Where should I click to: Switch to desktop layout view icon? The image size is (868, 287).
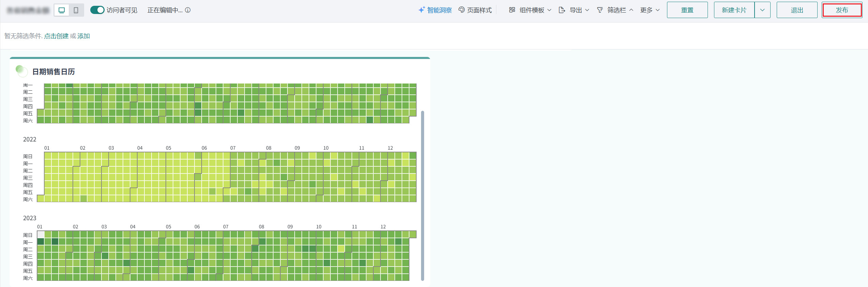coord(62,10)
